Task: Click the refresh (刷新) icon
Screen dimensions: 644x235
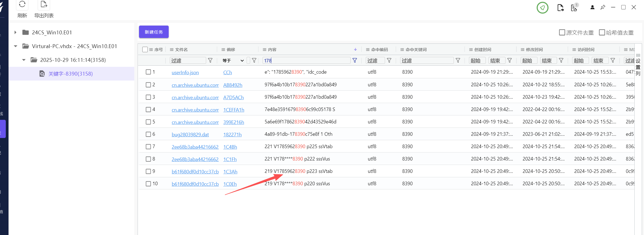Action: (22, 4)
